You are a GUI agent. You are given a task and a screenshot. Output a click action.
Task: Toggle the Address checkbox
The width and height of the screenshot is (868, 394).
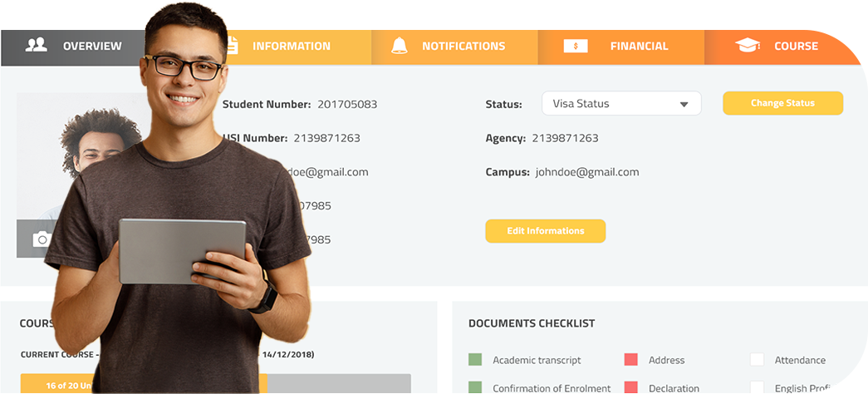tap(630, 360)
